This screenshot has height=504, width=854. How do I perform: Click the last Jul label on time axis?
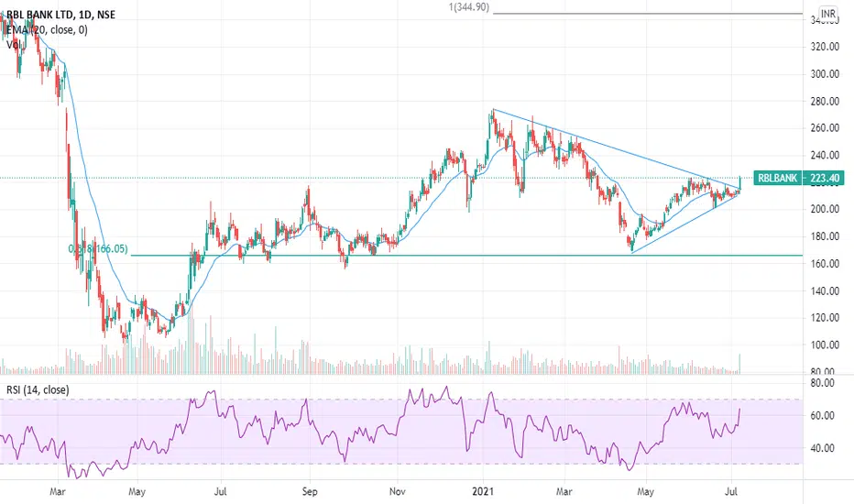click(731, 491)
